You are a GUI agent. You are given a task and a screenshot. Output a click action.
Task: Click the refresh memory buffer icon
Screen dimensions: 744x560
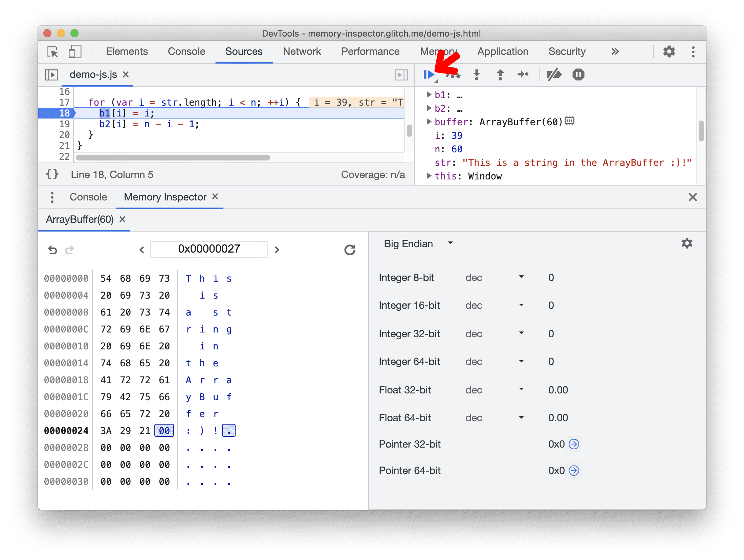pos(349,248)
